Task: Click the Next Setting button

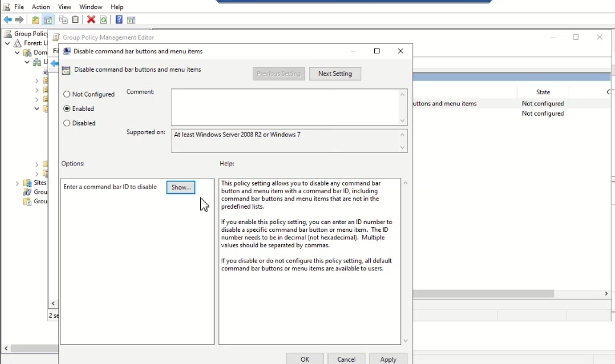Action: (334, 74)
